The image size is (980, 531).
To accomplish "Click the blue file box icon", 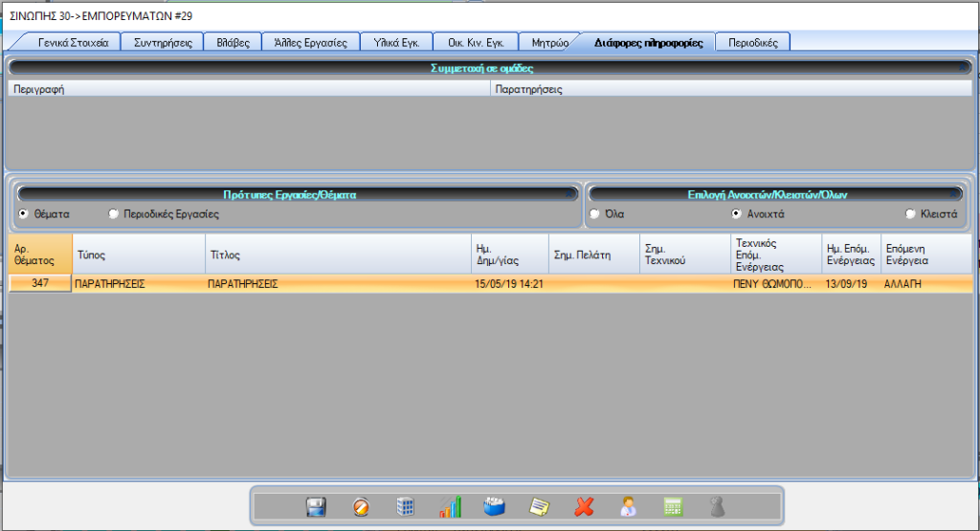I will click(x=494, y=507).
